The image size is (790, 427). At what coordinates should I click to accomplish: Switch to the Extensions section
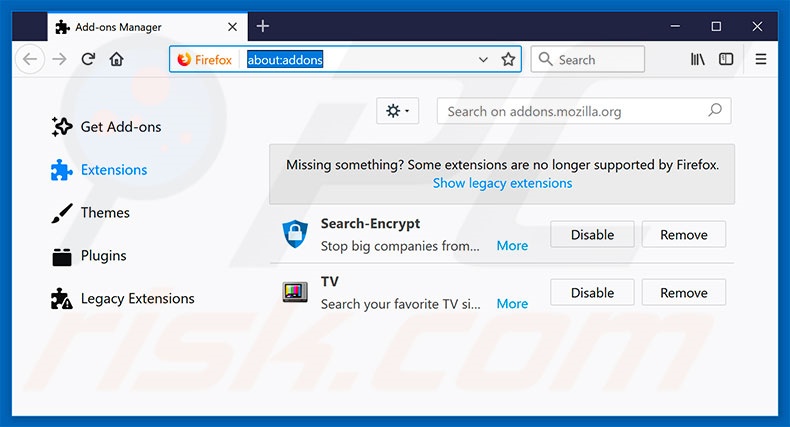(114, 170)
